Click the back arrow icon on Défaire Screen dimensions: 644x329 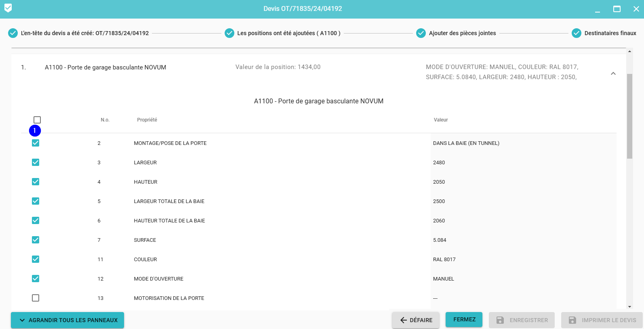403,320
